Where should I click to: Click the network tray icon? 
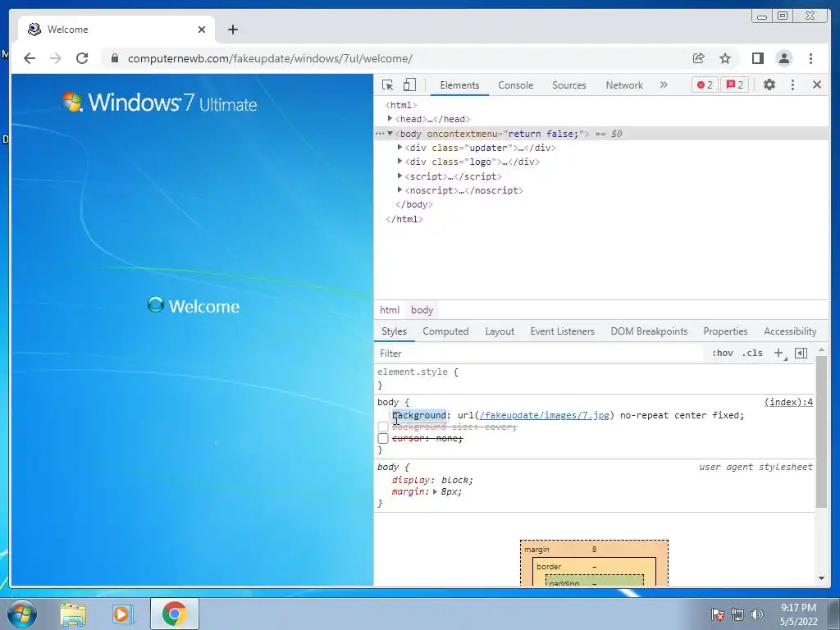click(737, 614)
